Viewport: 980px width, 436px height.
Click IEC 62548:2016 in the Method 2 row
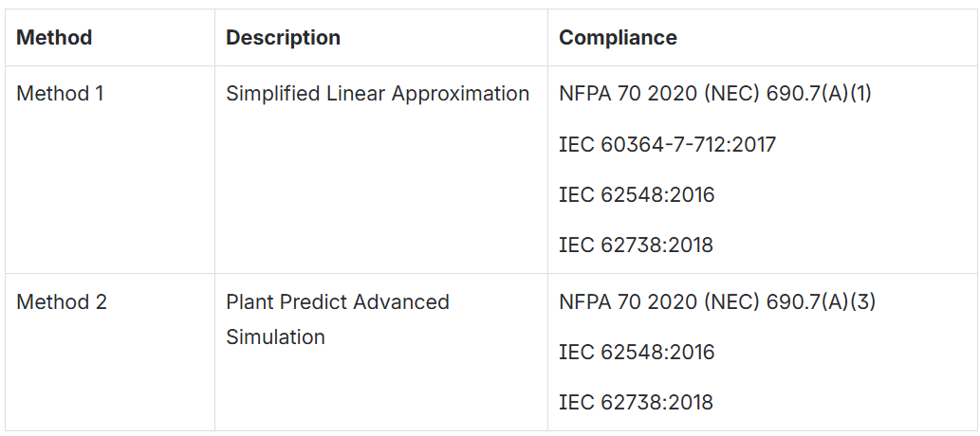pyautogui.click(x=637, y=353)
